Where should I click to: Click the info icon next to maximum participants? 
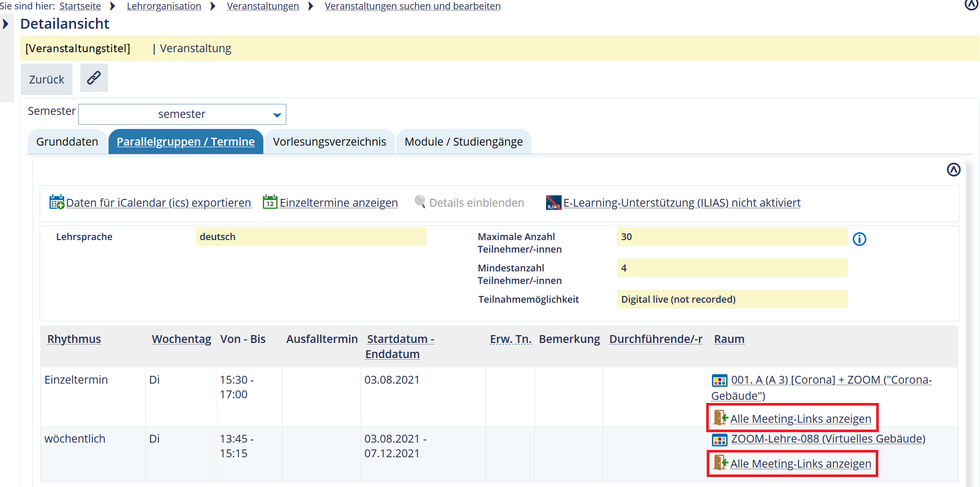[x=859, y=239]
